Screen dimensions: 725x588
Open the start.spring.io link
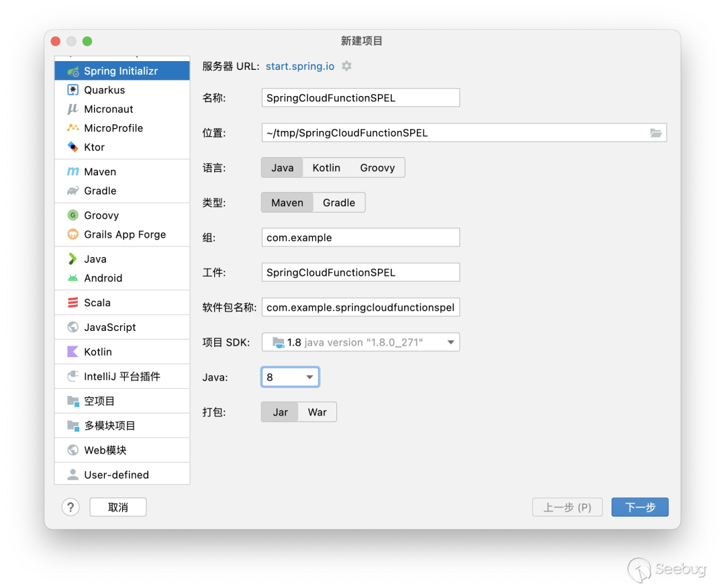click(300, 66)
